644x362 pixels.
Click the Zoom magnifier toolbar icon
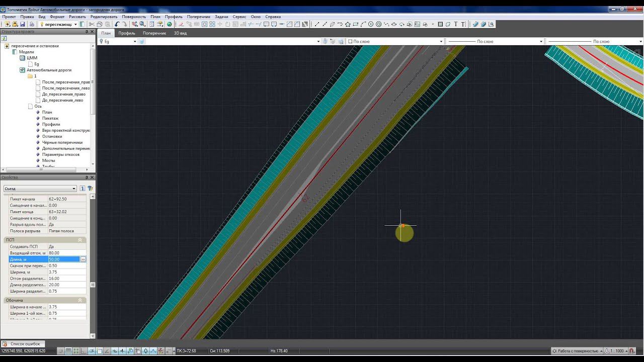coord(142,24)
